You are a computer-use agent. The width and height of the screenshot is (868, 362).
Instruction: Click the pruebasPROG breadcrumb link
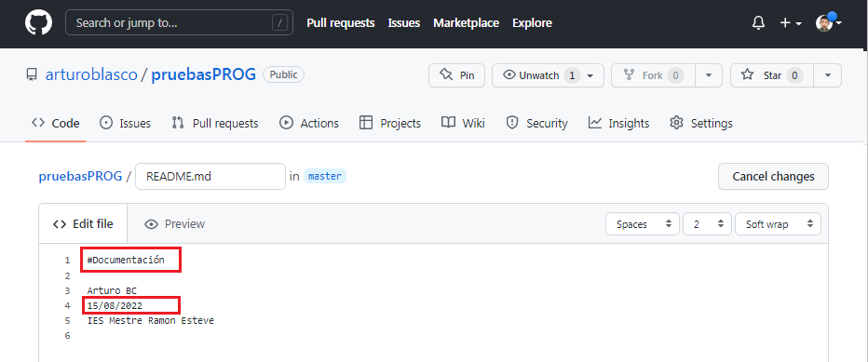tap(80, 177)
